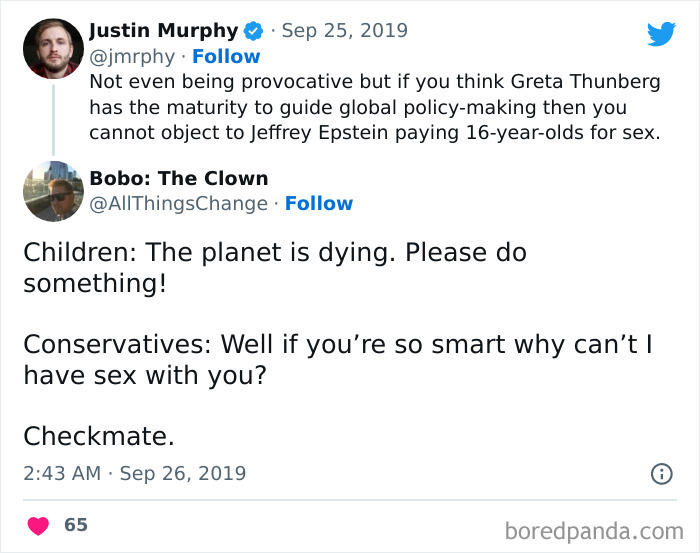Click the boredpanda.com watermark

(593, 529)
